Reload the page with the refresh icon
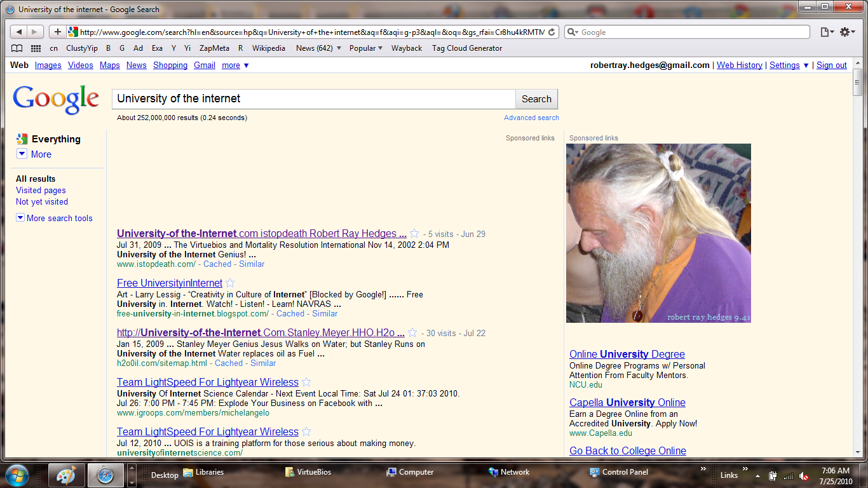This screenshot has width=868, height=488. pos(552,32)
